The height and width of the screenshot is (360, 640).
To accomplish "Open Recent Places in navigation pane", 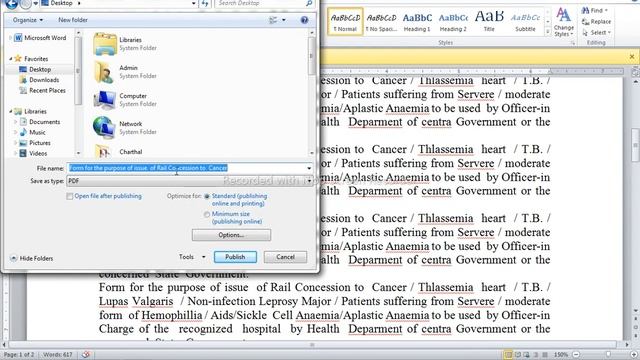I will tap(43, 91).
